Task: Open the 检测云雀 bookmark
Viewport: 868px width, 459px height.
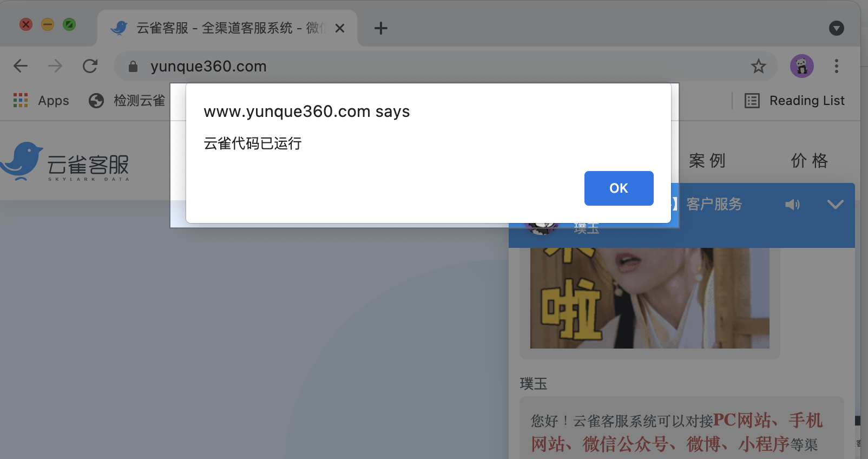Action: tap(127, 100)
